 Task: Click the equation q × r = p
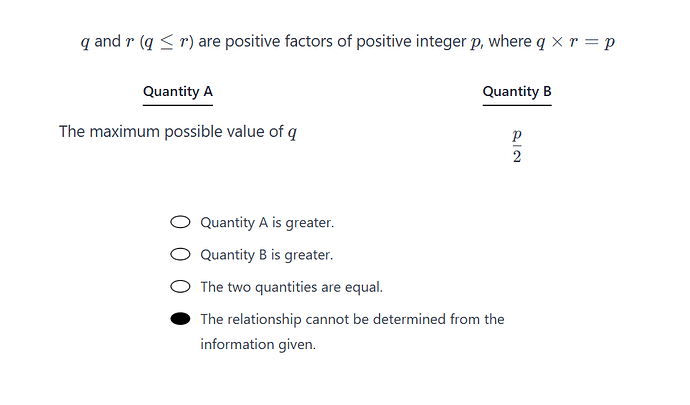pyautogui.click(x=575, y=42)
